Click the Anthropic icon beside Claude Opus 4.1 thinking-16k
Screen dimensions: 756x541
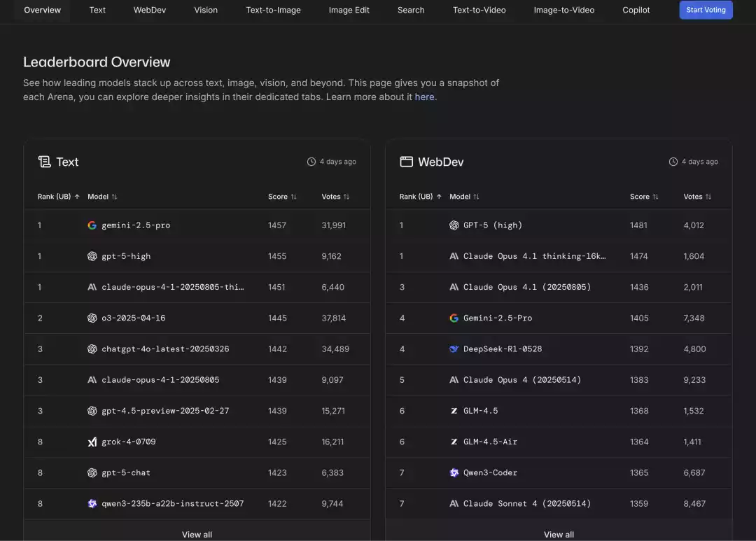[x=454, y=256]
